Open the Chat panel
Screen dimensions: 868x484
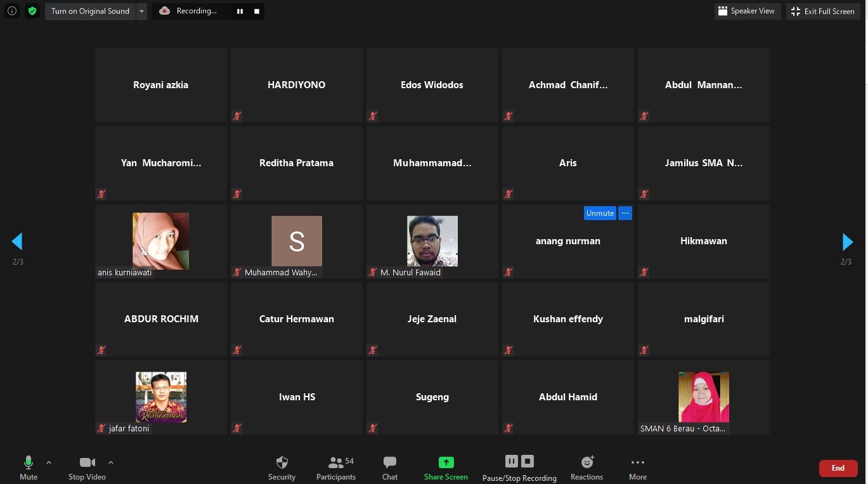[x=390, y=463]
